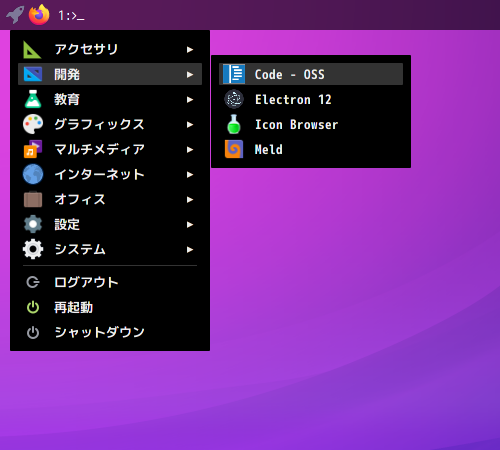Click the マルチメディア music icon
500x450 pixels.
pos(33,149)
